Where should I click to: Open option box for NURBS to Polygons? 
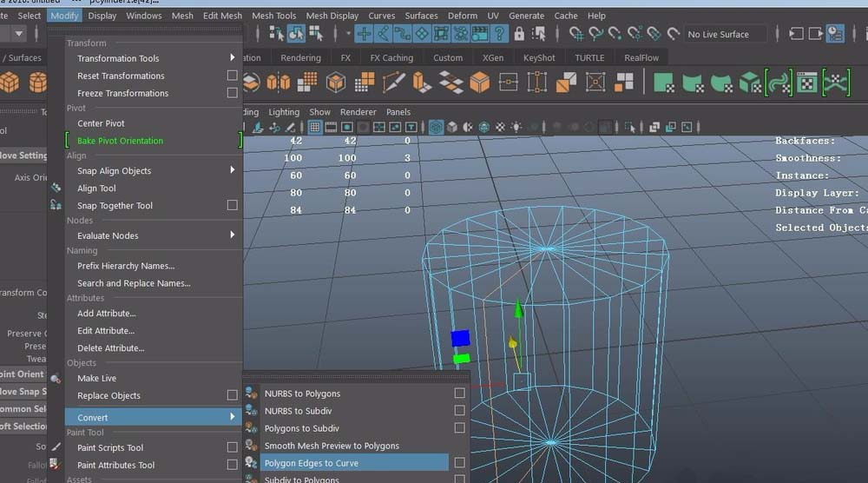pyautogui.click(x=459, y=394)
